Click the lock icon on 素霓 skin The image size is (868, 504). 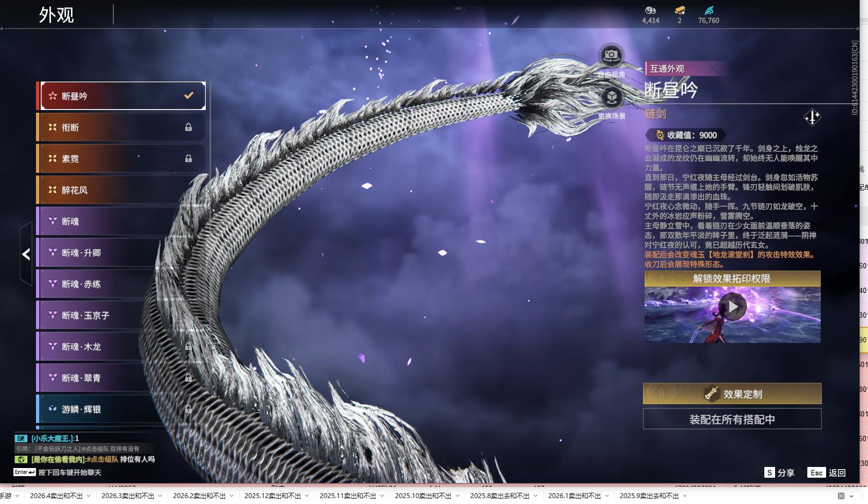click(189, 158)
